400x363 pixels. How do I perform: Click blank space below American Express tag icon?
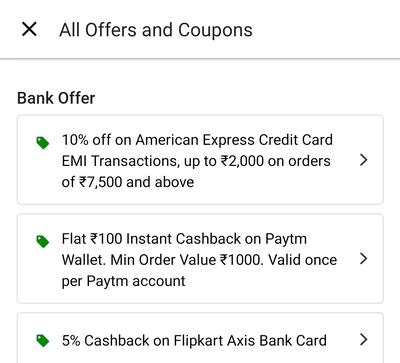[43, 177]
